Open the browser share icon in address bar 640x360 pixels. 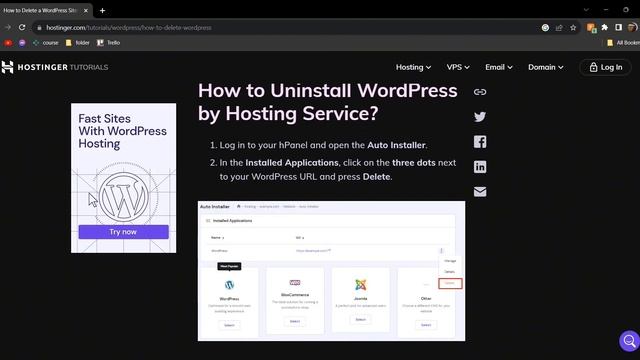(559, 27)
